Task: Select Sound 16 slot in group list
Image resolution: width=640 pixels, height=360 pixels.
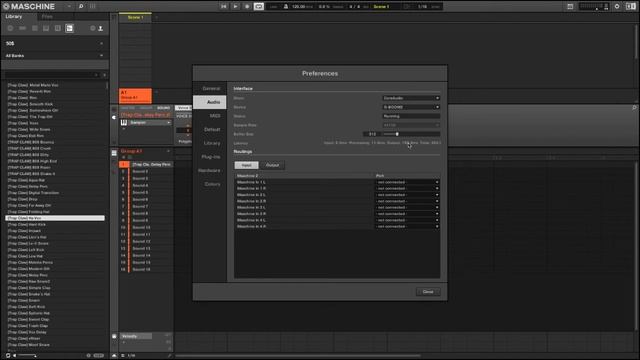Action: click(x=146, y=269)
